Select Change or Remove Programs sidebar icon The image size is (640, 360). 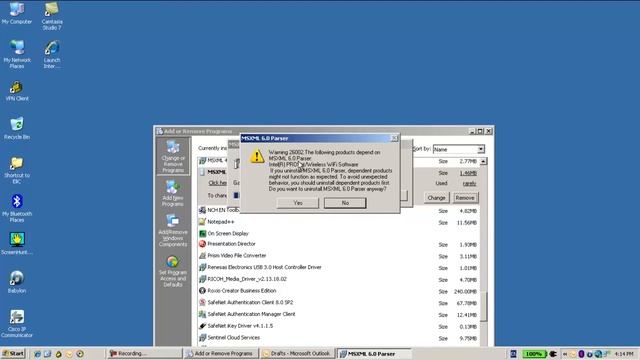173,156
